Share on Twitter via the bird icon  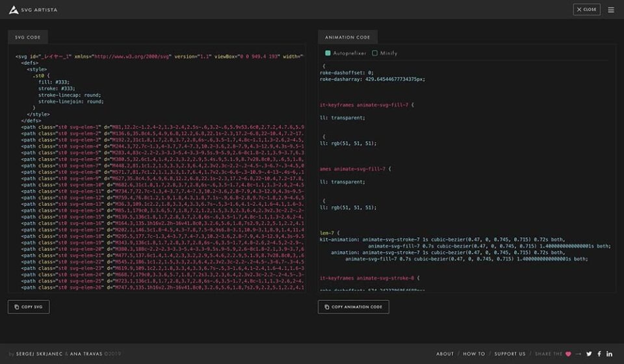(589, 354)
